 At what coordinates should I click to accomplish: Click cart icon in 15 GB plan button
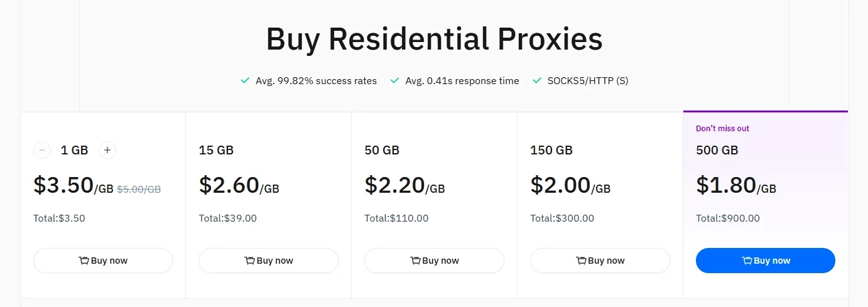pos(249,261)
